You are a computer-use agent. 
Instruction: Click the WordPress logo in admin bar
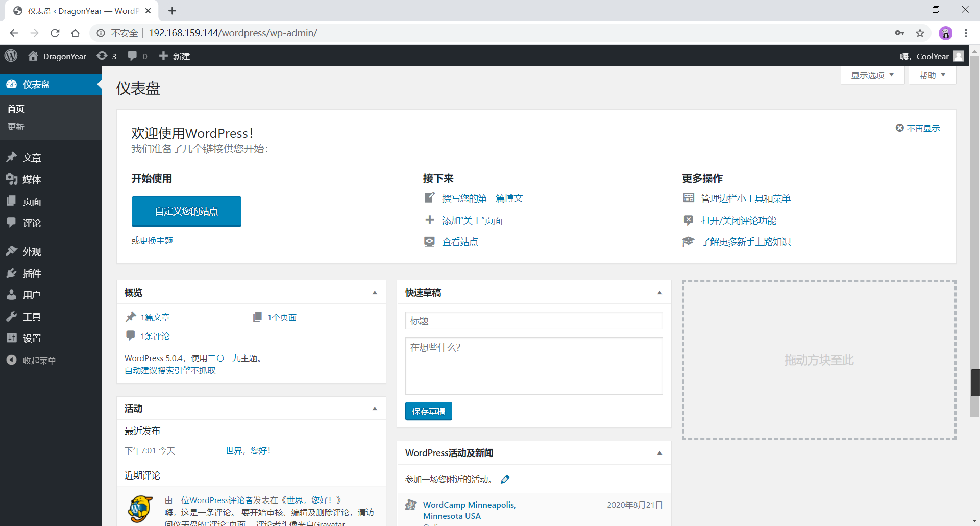(x=11, y=56)
